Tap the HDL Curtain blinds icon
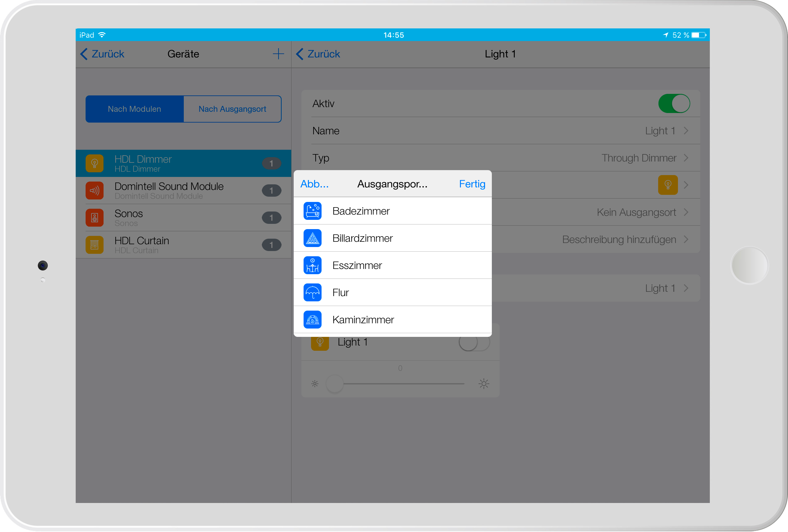The image size is (788, 532). [95, 245]
